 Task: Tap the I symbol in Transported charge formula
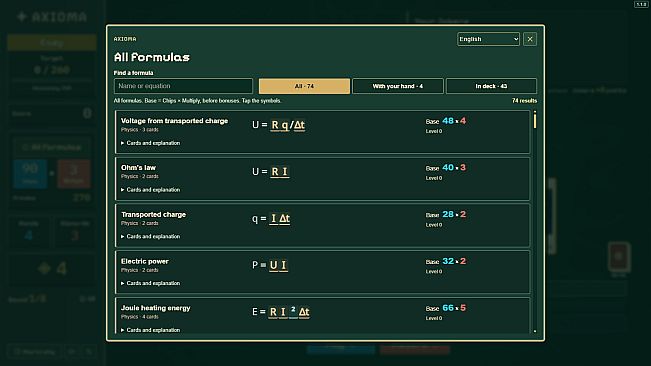[x=273, y=219]
